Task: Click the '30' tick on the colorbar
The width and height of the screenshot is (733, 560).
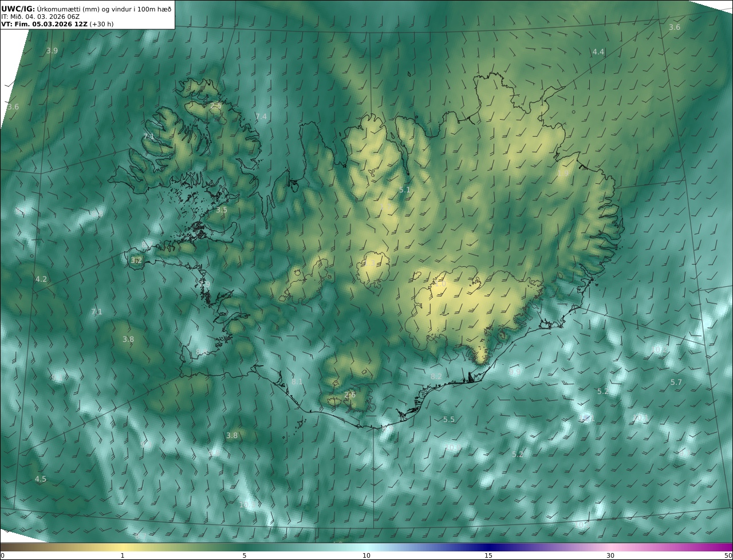Action: 610,555
